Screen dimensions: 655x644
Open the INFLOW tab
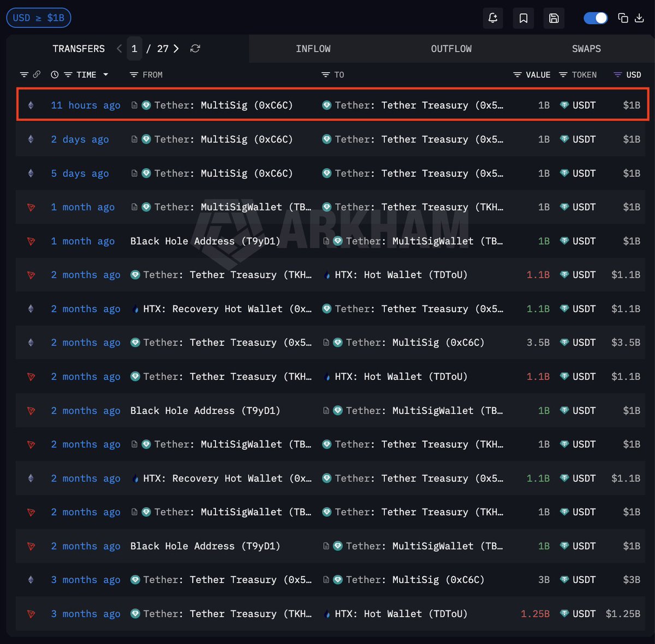tap(313, 49)
